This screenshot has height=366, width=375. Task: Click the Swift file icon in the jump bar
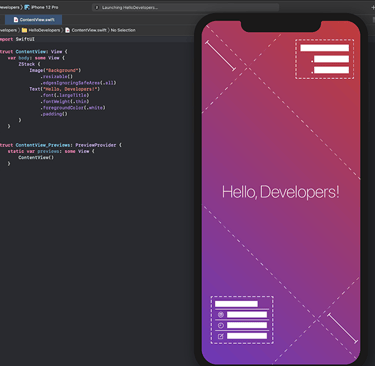click(67, 30)
